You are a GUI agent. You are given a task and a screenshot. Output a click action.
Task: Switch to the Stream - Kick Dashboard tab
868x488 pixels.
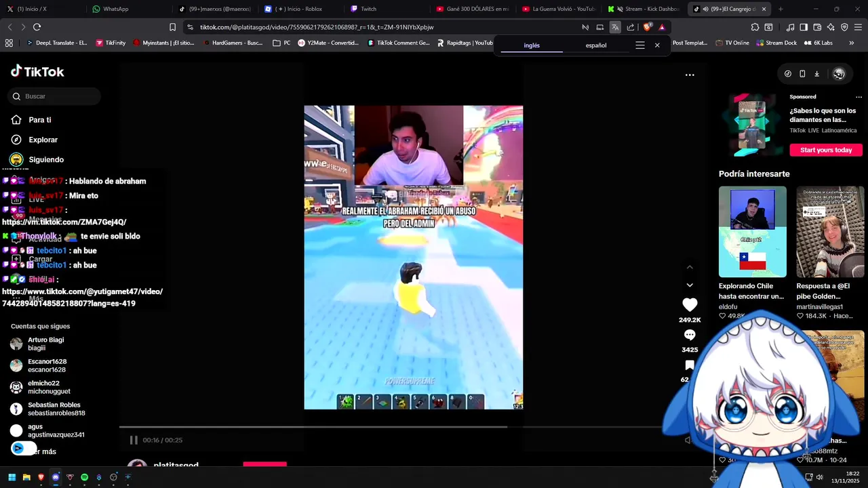643,9
